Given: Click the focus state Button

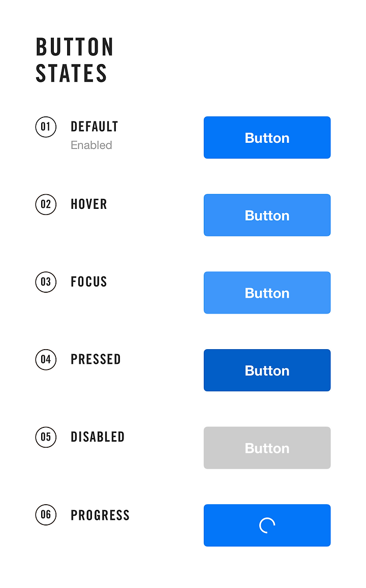Looking at the screenshot, I should point(267,293).
